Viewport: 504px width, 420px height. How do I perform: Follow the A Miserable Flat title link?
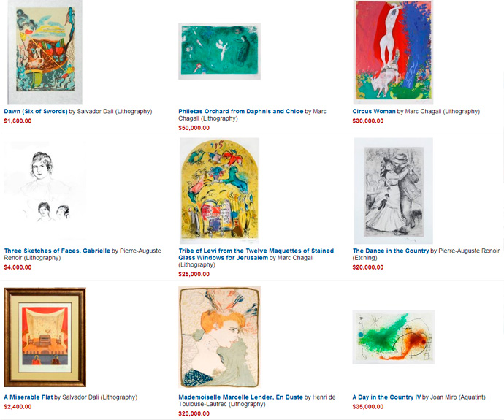coord(28,397)
